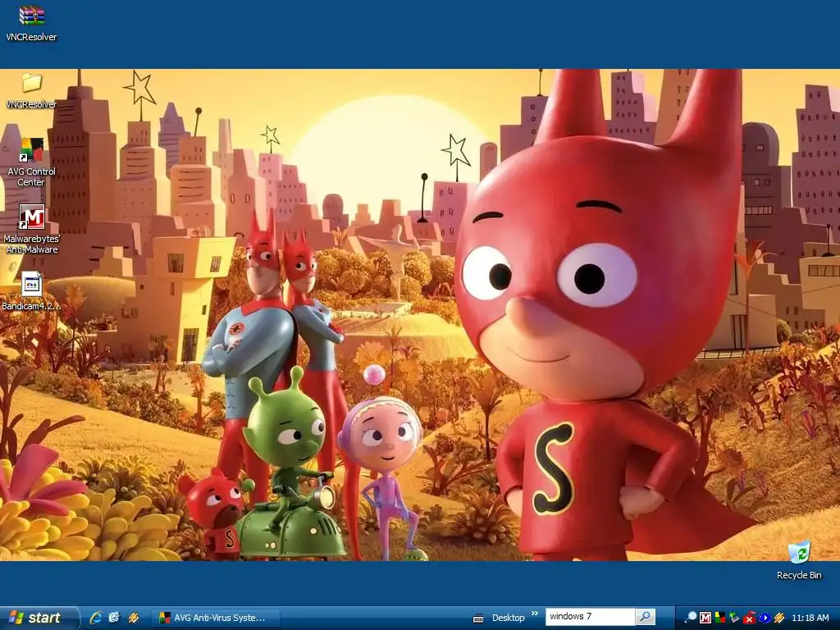Select the Malwarebytes' Anti-Malware desktop shortcut
The height and width of the screenshot is (630, 840).
(x=32, y=217)
